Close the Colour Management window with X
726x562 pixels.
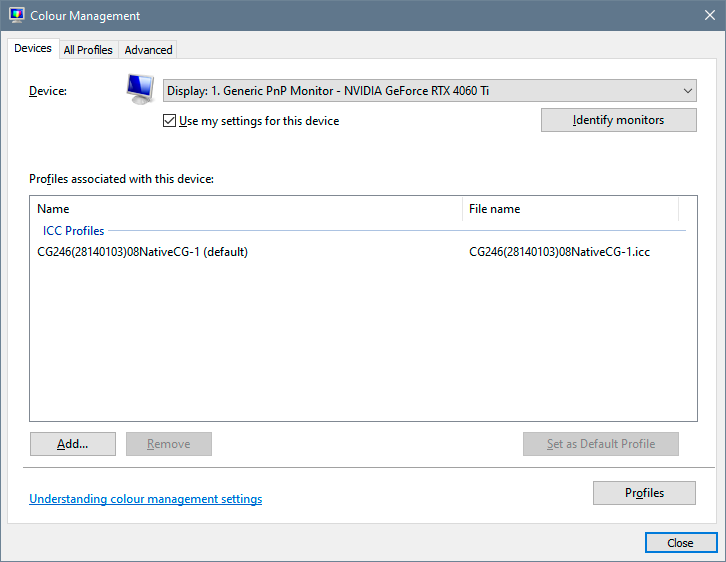point(708,16)
